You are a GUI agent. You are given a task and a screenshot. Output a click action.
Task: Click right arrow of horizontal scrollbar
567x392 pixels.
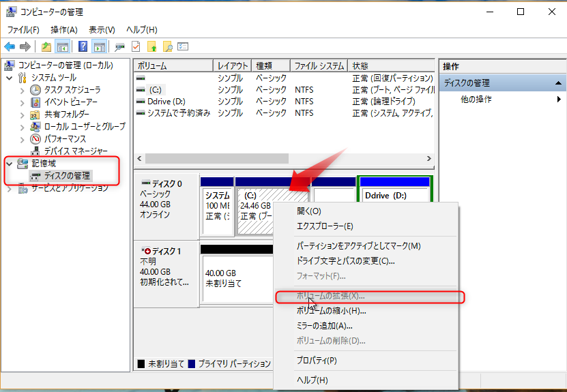(429, 159)
